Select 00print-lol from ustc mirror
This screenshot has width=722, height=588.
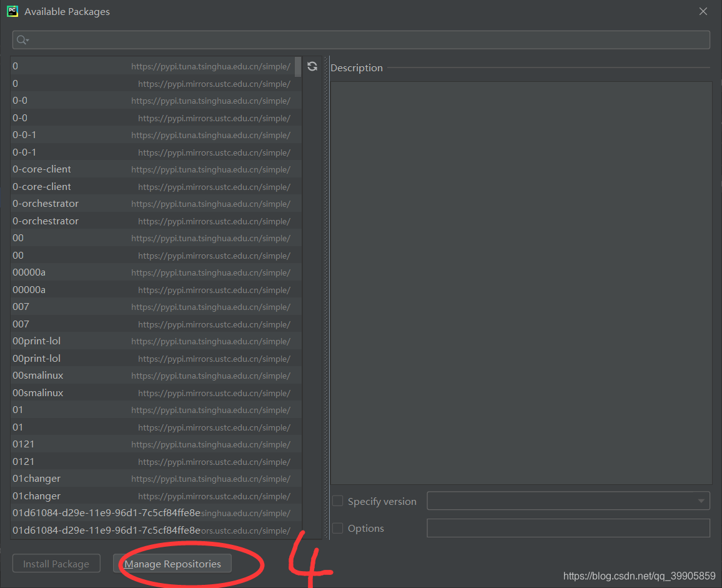pos(156,358)
